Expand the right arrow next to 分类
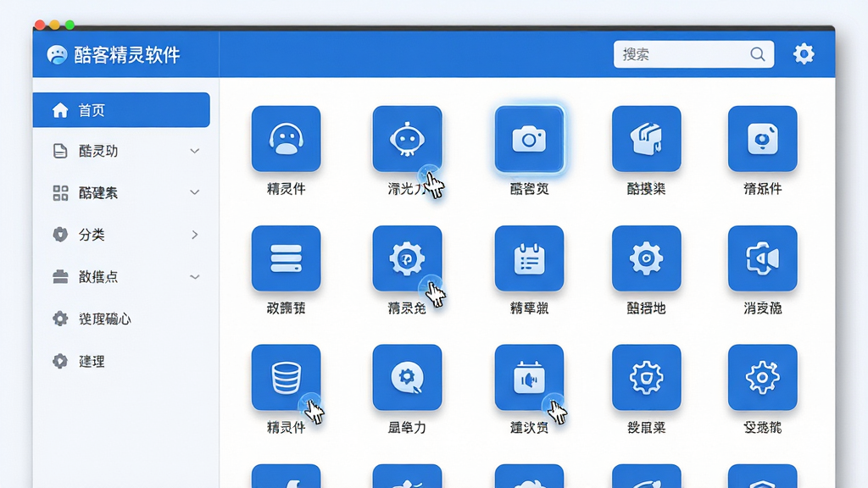The height and width of the screenshot is (488, 868). 195,235
